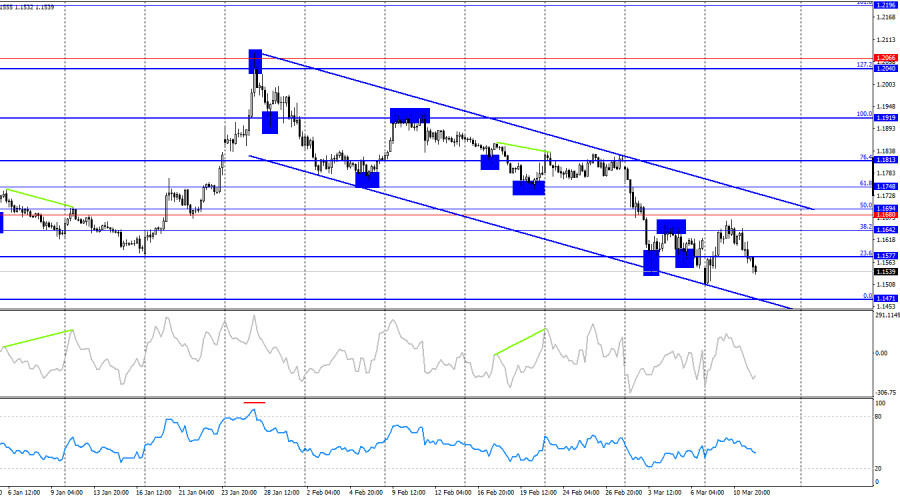Click the red 1.2066 price label
Viewport: 900px width, 500px height.
885,58
